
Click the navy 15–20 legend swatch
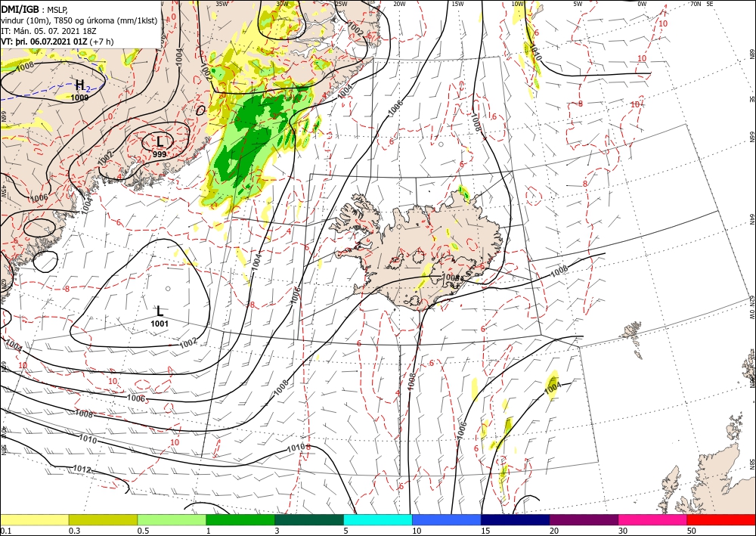(x=516, y=519)
